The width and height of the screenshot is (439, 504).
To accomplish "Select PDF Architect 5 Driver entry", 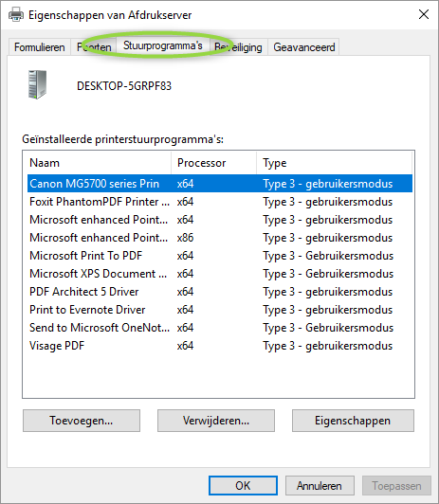I will click(x=220, y=292).
